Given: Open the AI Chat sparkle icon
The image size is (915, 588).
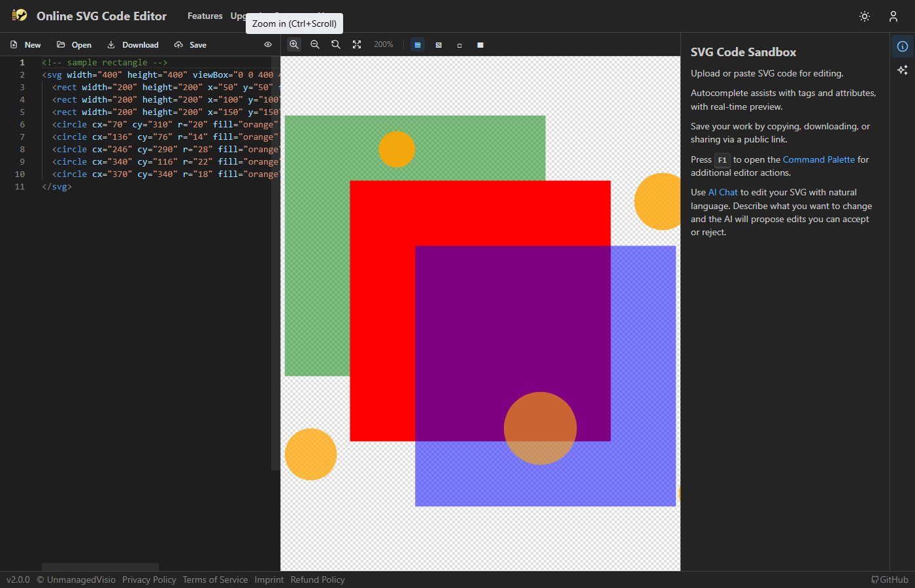Looking at the screenshot, I should (902, 70).
